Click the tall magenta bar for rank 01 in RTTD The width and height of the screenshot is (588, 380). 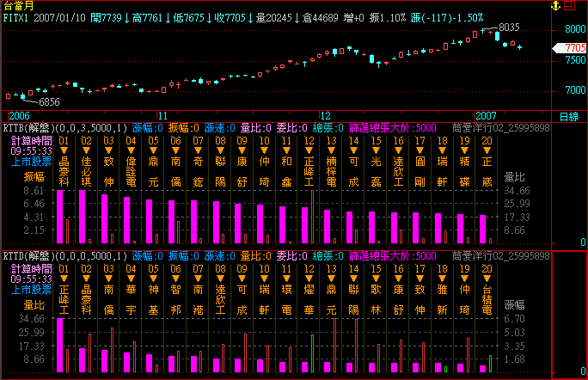point(61,344)
